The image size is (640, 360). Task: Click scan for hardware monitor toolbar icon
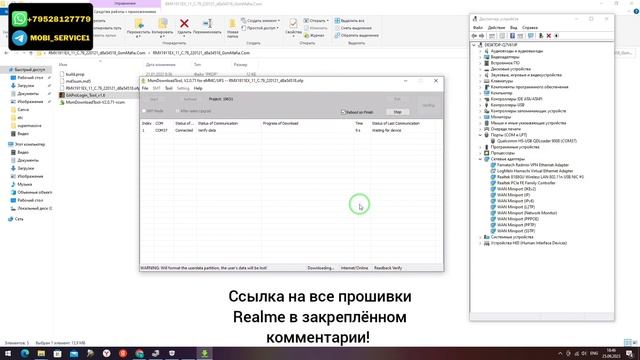tap(531, 36)
